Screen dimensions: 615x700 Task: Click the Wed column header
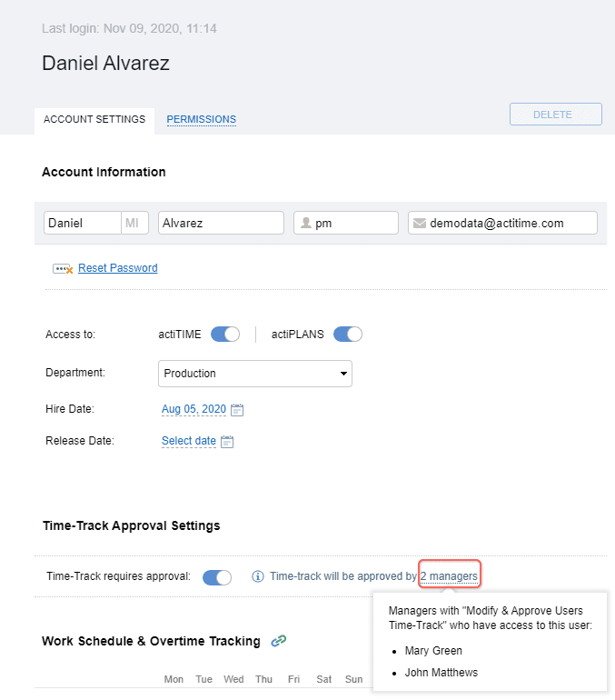click(x=233, y=679)
